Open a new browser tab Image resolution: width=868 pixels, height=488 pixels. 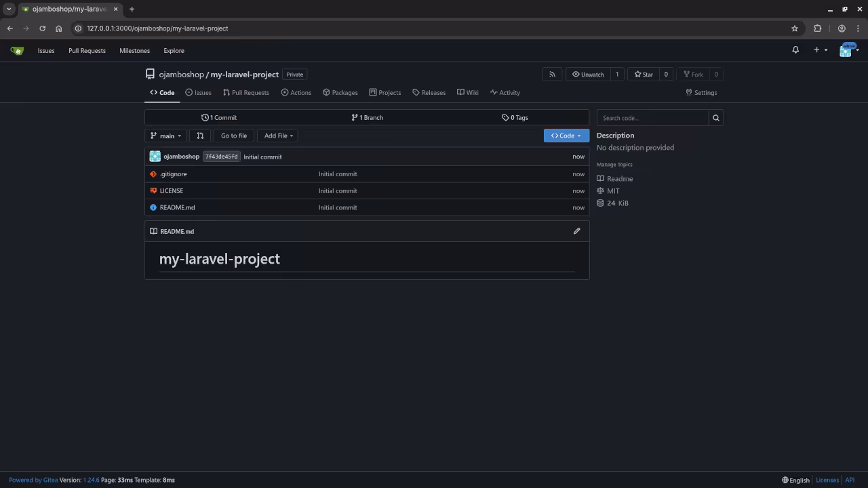coord(132,9)
